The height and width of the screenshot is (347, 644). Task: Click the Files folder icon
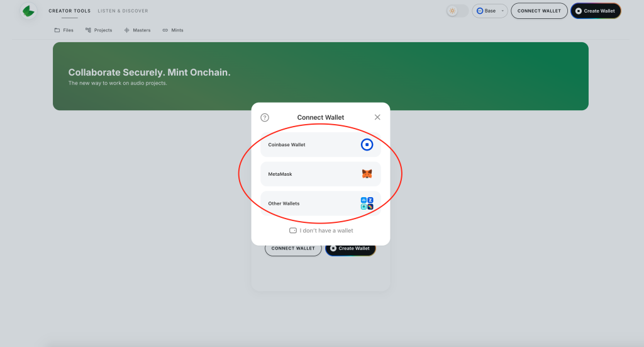[x=57, y=30]
